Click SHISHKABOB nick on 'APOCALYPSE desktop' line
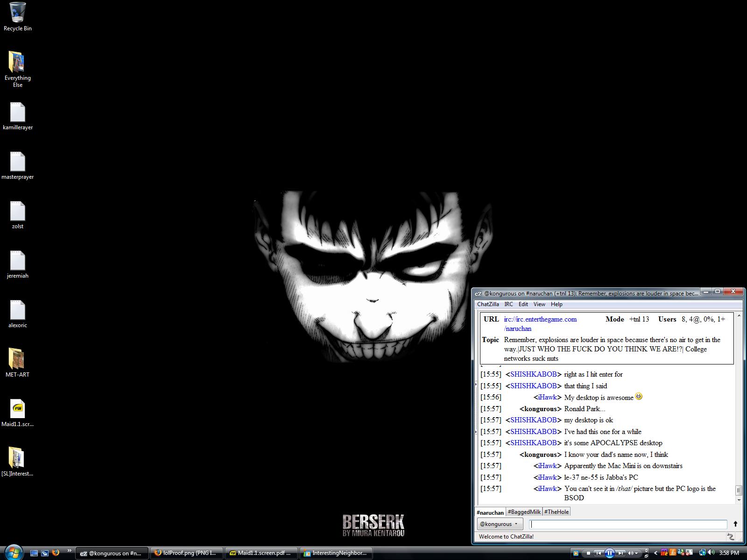The width and height of the screenshot is (747, 560). point(533,443)
